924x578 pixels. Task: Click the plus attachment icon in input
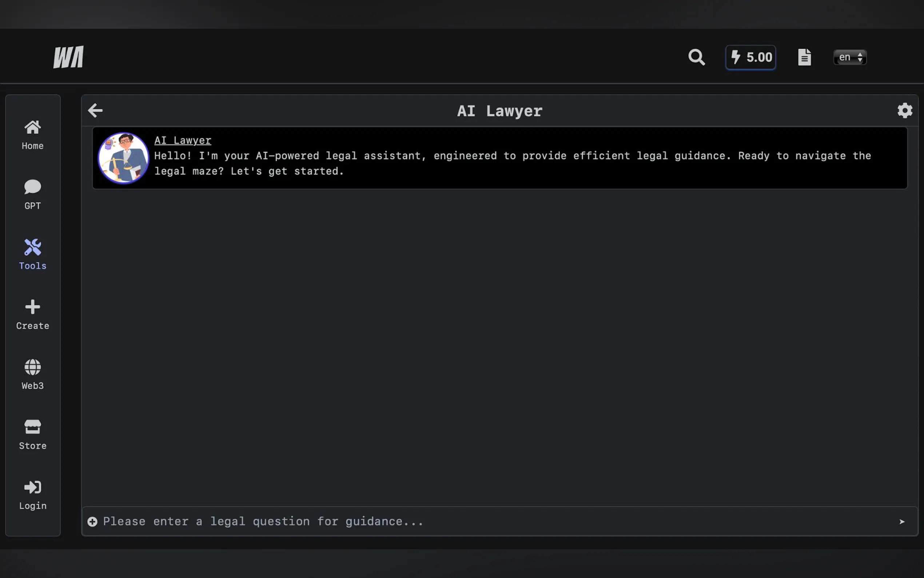pos(92,522)
